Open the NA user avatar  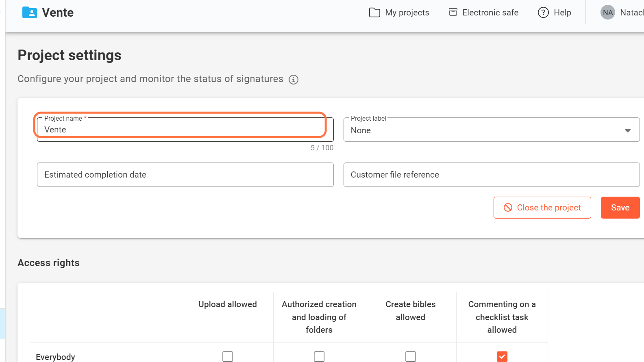[x=607, y=13]
